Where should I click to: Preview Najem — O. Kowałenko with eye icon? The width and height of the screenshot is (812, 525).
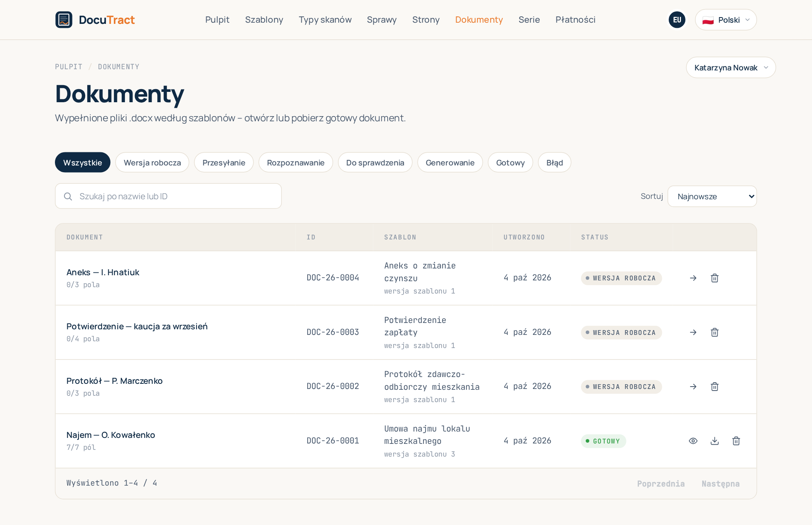tap(693, 441)
